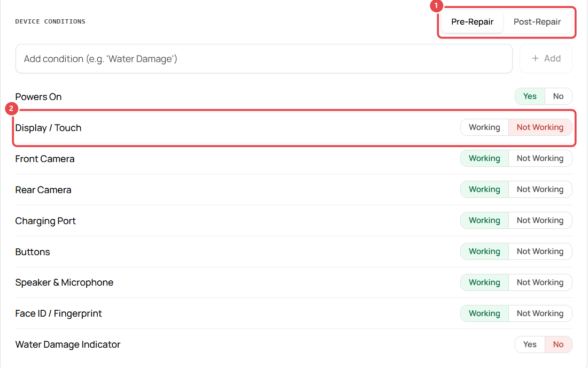
Task: Click the Speaker & Microphone label
Action: [x=64, y=282]
